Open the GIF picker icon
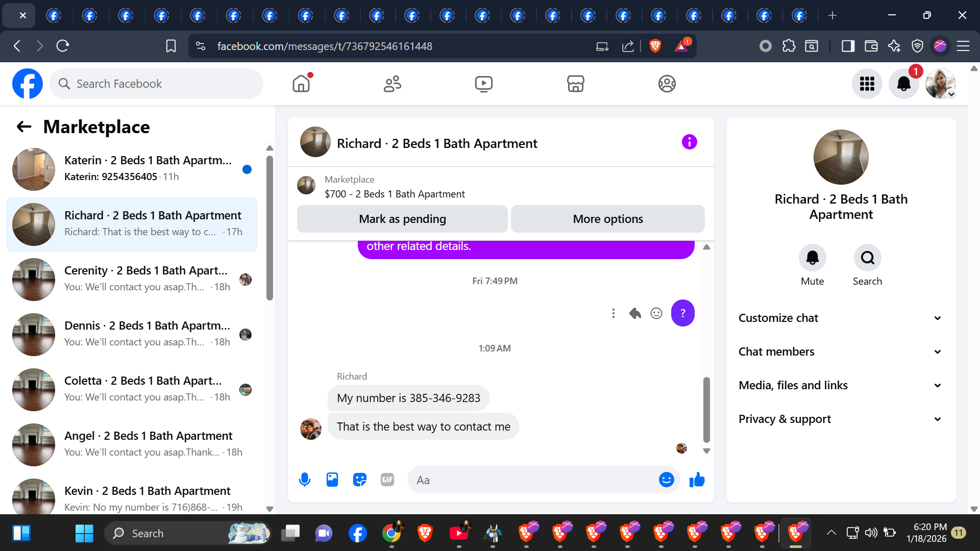This screenshot has height=551, width=980. coord(387,480)
